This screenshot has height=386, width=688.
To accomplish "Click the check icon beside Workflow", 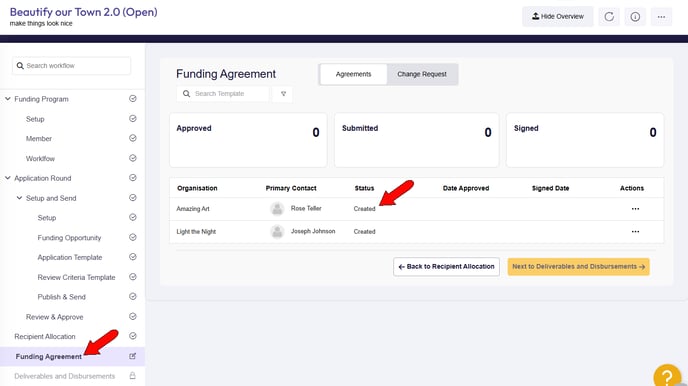I will coord(133,158).
